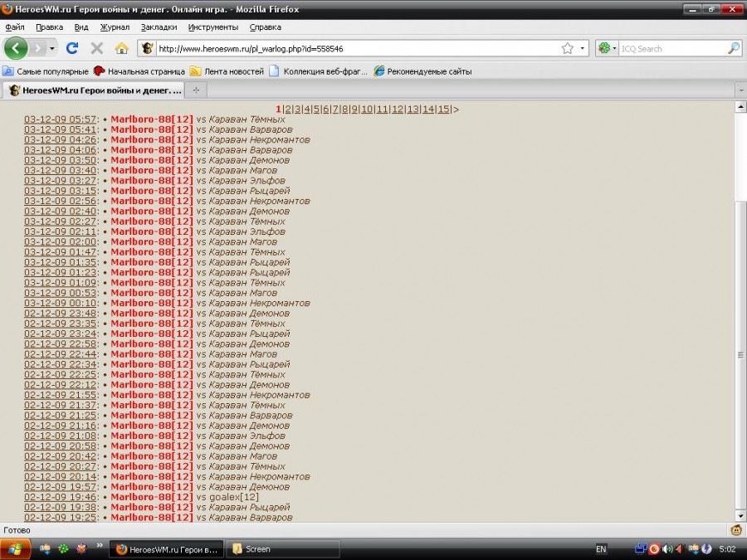Open the search engine selector dropdown
This screenshot has width=747, height=560.
[607, 48]
